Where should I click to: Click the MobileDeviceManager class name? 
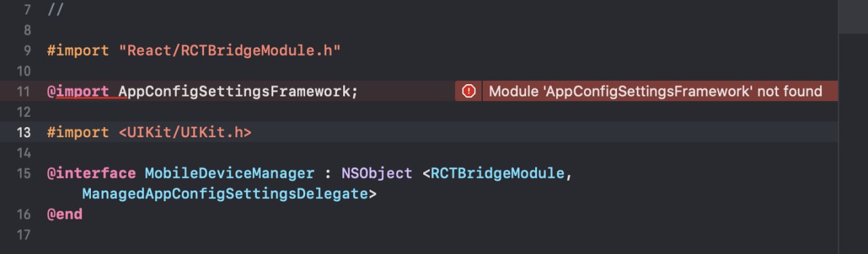[229, 173]
